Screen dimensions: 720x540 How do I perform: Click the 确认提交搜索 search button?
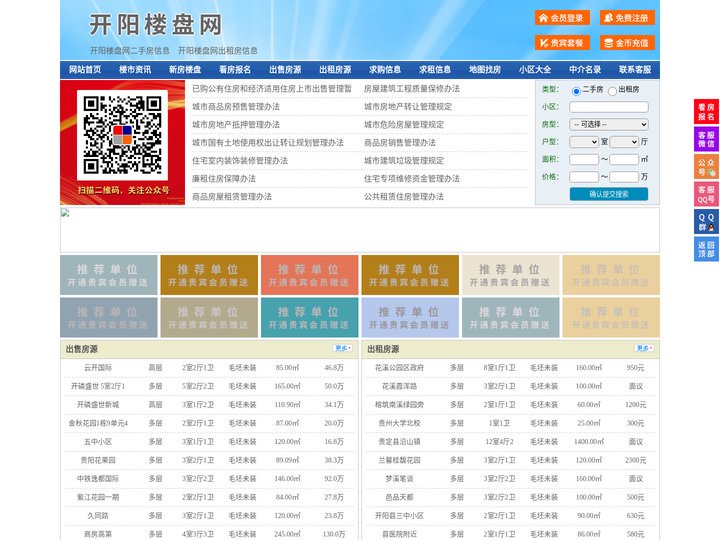click(609, 194)
